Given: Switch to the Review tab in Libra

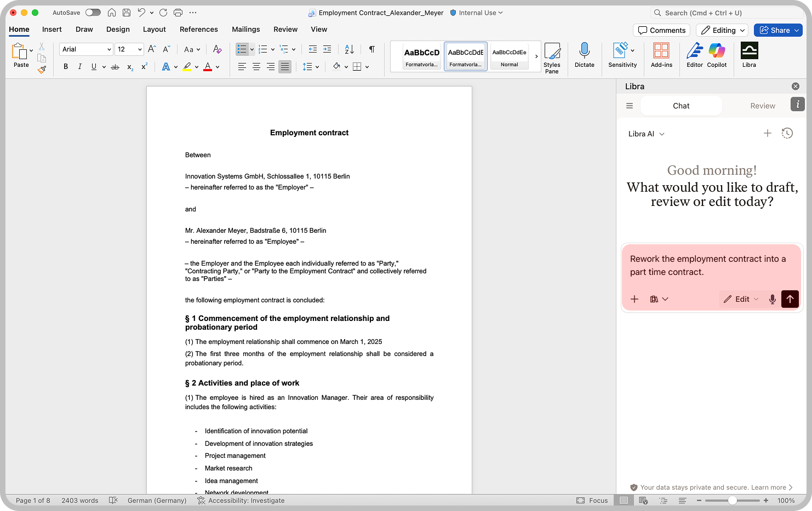Looking at the screenshot, I should [x=763, y=105].
